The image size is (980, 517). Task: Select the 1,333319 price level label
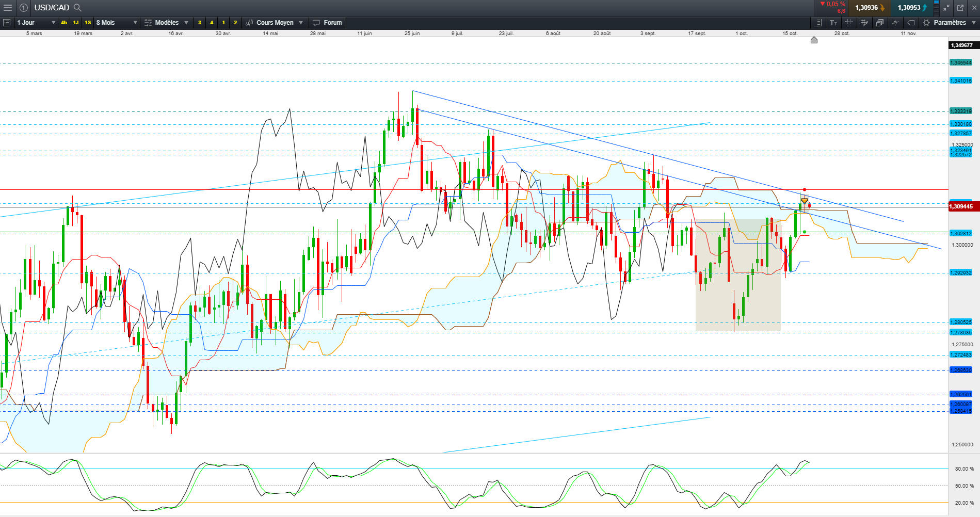961,111
